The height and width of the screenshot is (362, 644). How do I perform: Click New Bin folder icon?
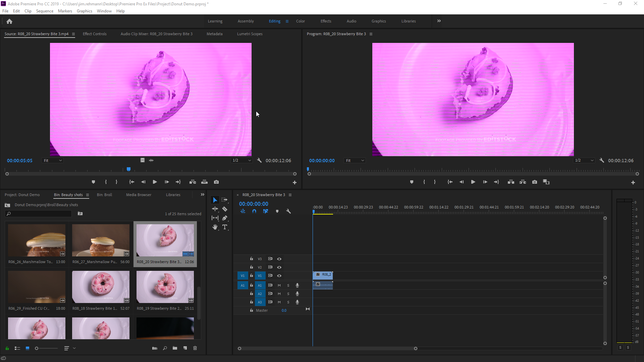(x=175, y=348)
